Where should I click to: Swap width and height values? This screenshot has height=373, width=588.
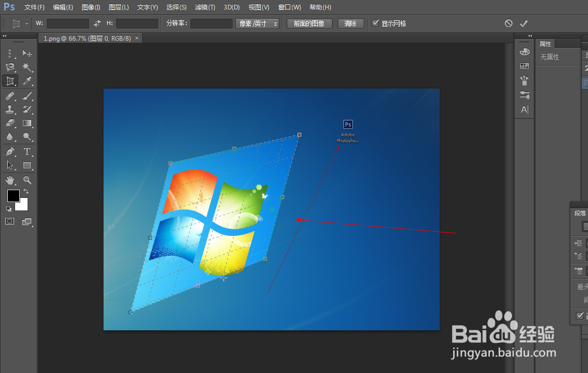tap(97, 23)
